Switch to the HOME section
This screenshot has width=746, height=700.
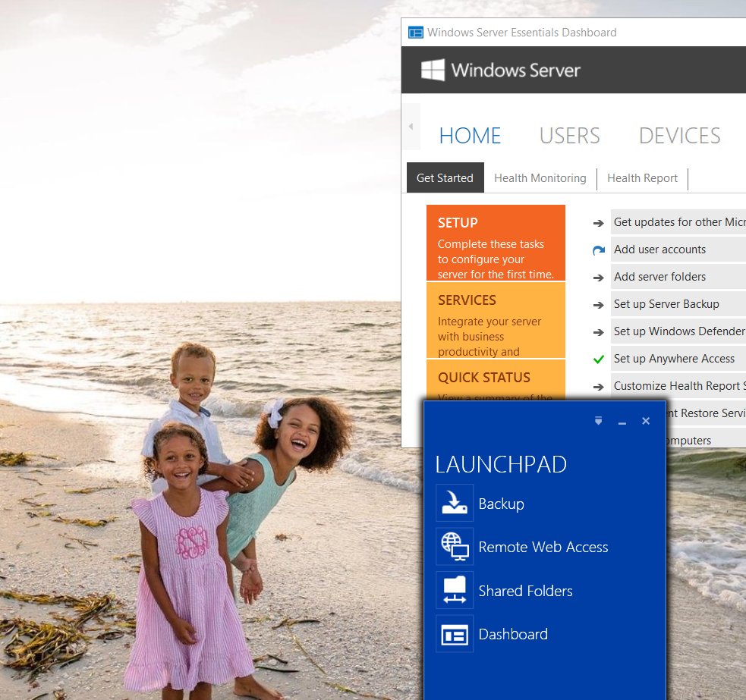click(x=470, y=136)
